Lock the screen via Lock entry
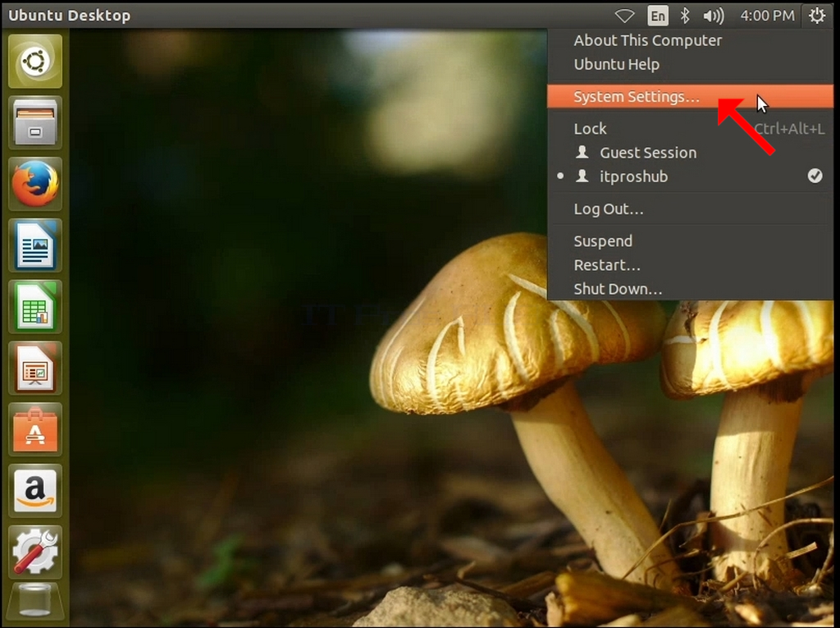Viewport: 840px width, 628px height. click(x=690, y=129)
